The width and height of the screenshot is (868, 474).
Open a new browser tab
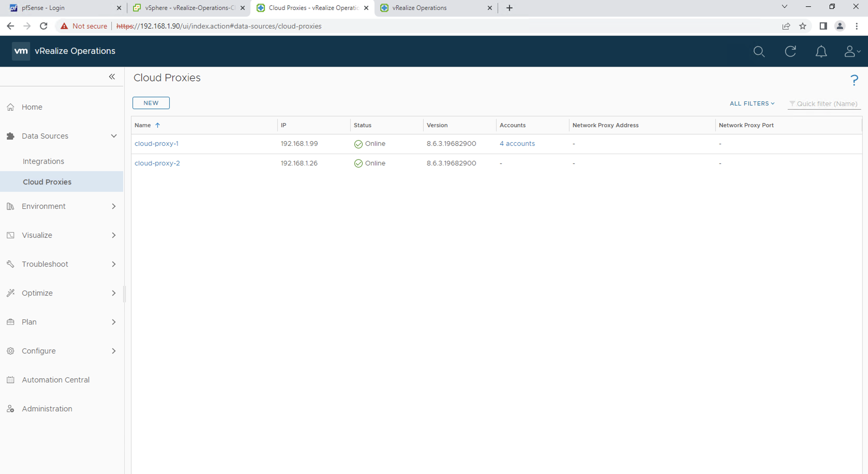tap(510, 8)
